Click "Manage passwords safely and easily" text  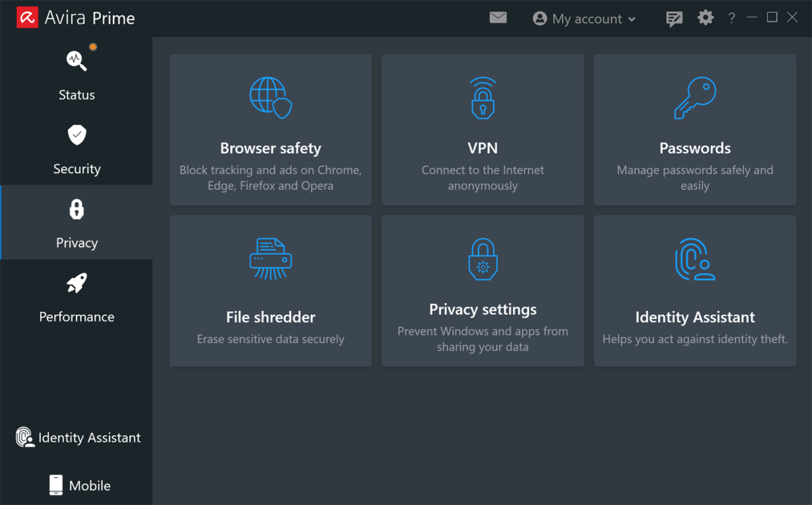coord(695,177)
